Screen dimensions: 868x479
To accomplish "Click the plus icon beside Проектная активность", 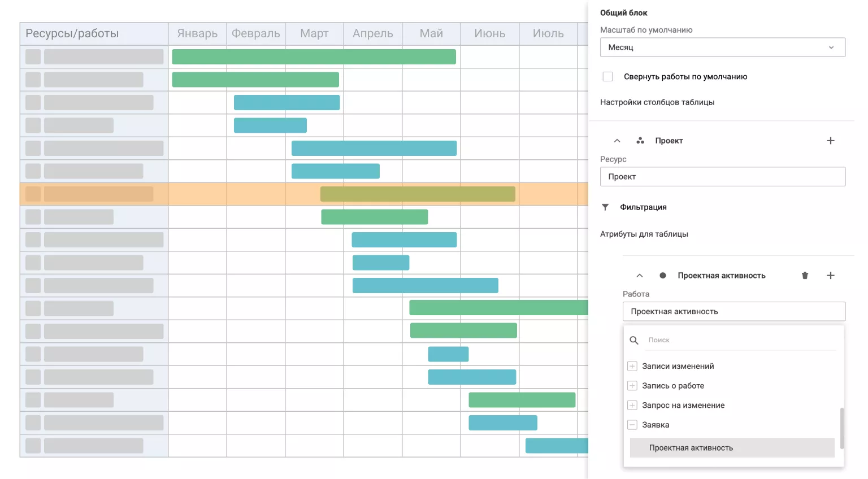I will click(830, 276).
